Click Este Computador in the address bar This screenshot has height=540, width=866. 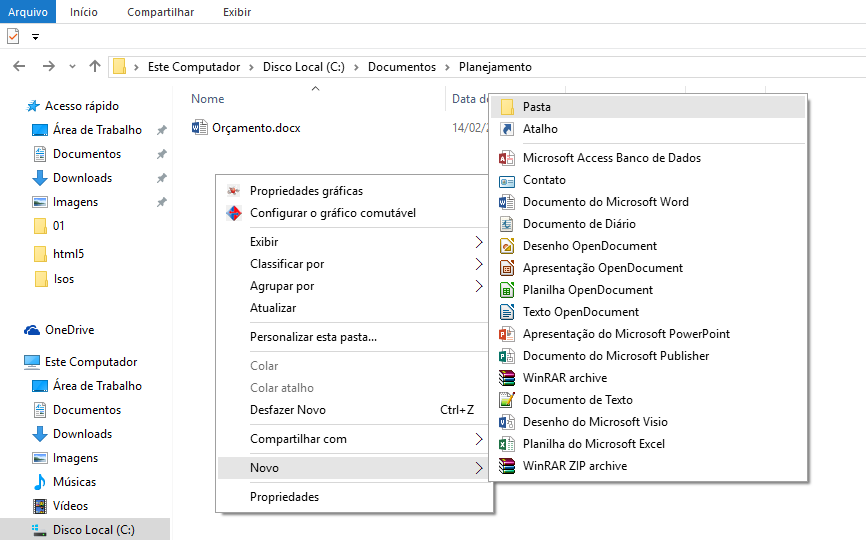click(194, 67)
